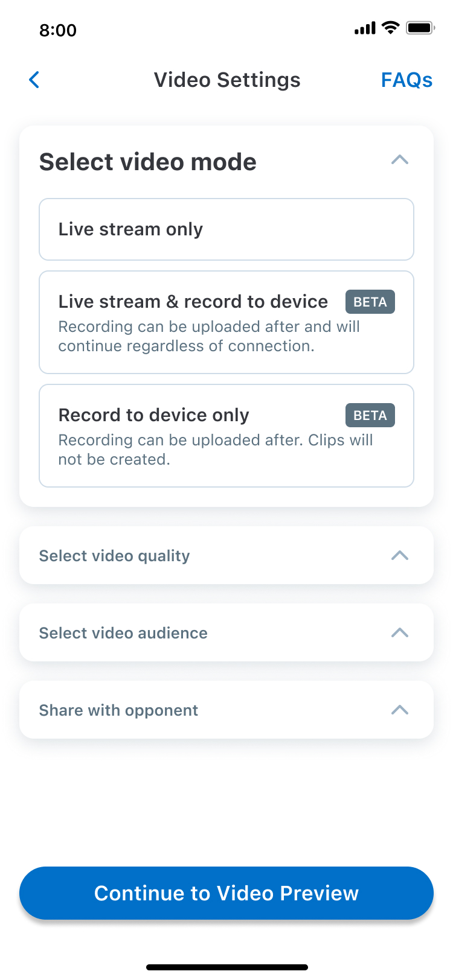453x980 pixels.
Task: Open the FAQs link
Action: point(406,80)
